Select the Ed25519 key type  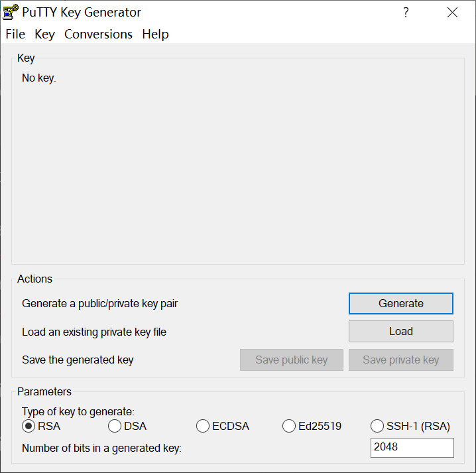pos(312,426)
